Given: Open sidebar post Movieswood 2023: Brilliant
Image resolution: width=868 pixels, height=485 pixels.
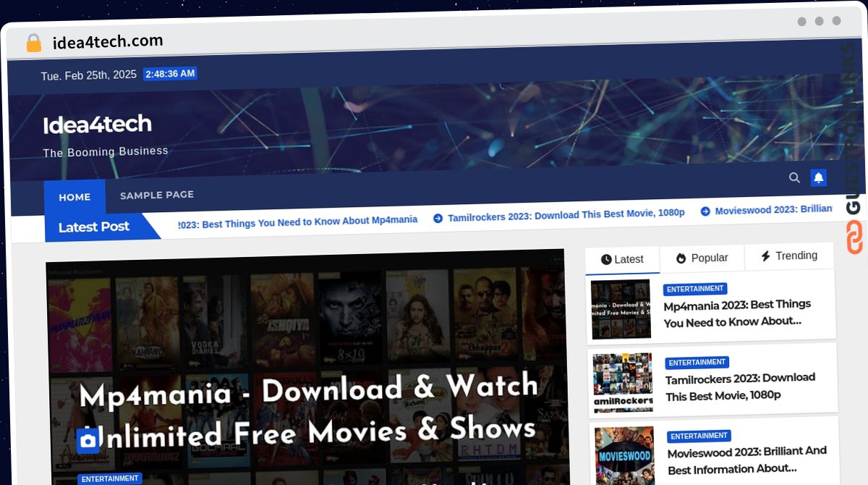Looking at the screenshot, I should point(746,460).
